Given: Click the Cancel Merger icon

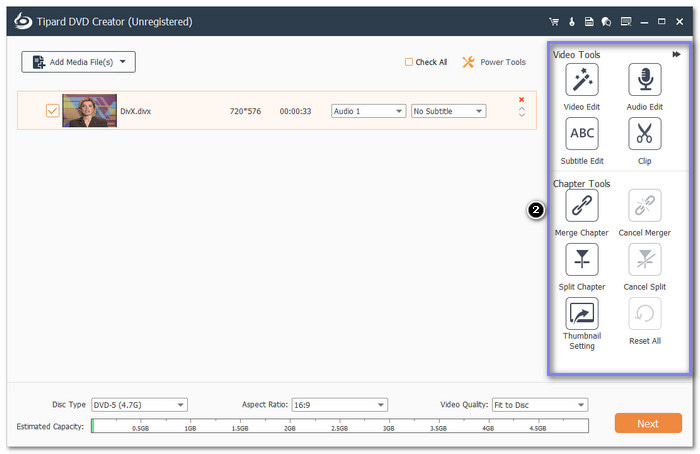Looking at the screenshot, I should point(644,205).
